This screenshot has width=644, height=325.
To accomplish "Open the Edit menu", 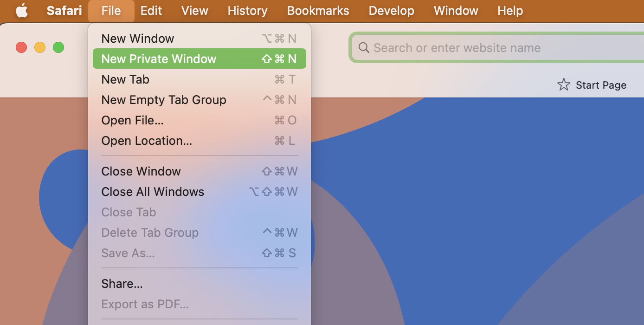I will 151,11.
